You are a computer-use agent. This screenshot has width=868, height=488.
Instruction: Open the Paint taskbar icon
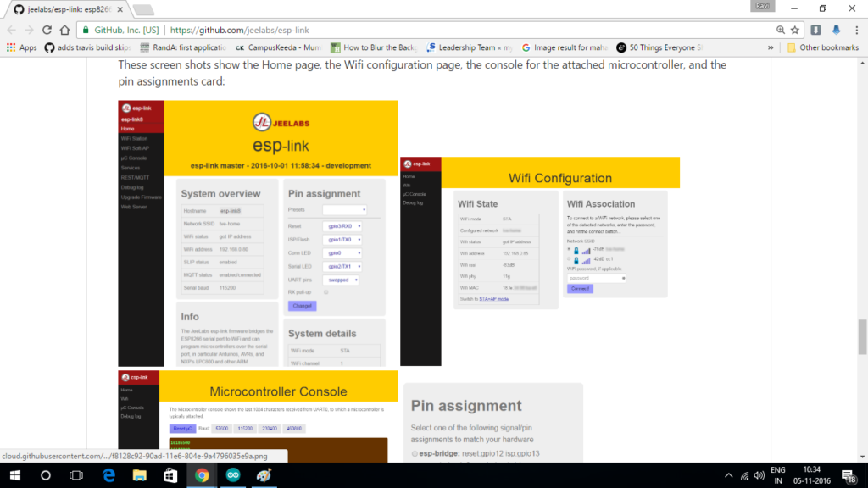coord(264,475)
